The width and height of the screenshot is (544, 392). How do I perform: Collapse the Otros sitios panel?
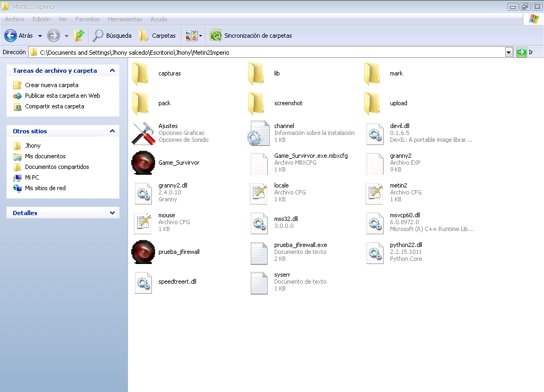click(112, 131)
